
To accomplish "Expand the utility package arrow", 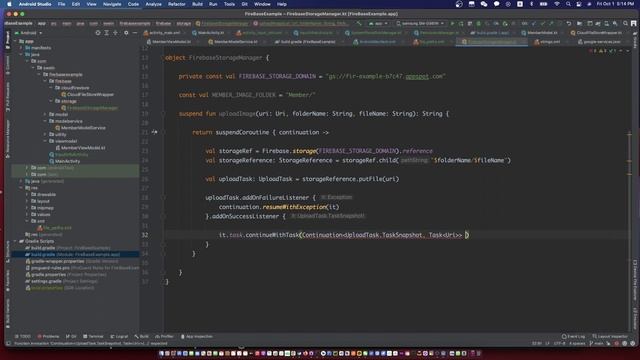I will (x=45, y=134).
